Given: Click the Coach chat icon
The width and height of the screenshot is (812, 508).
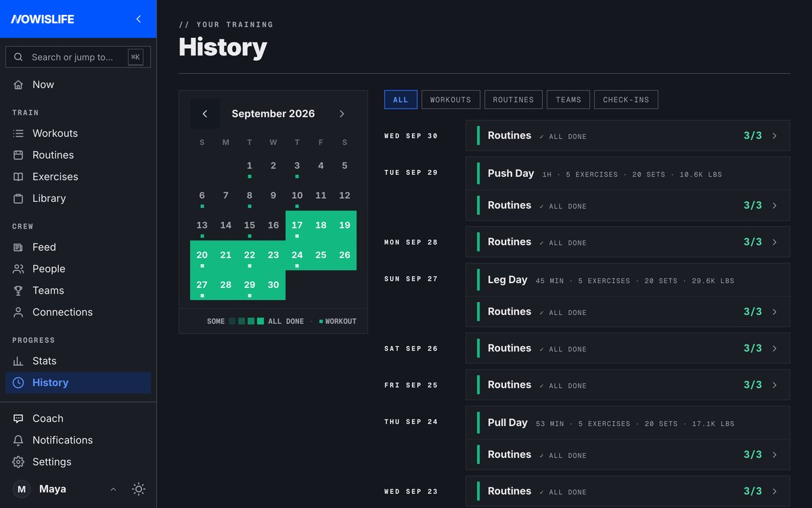Looking at the screenshot, I should 18,419.
